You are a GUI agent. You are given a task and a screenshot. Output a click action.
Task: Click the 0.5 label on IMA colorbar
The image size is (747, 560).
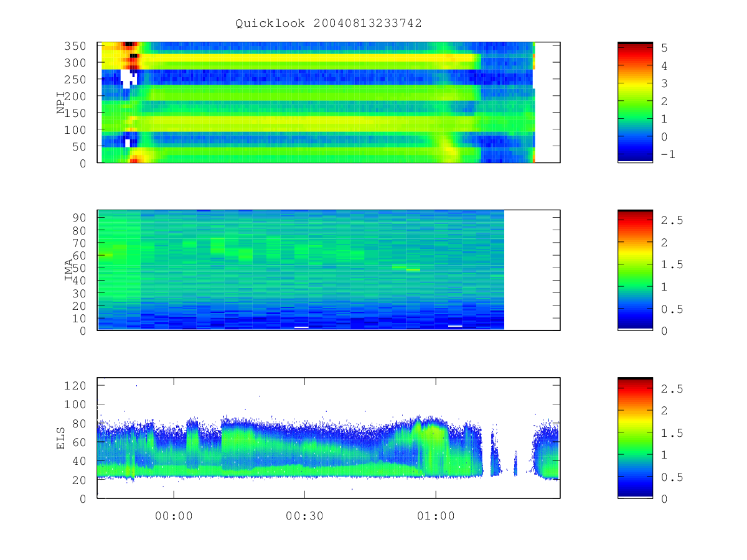click(x=672, y=309)
